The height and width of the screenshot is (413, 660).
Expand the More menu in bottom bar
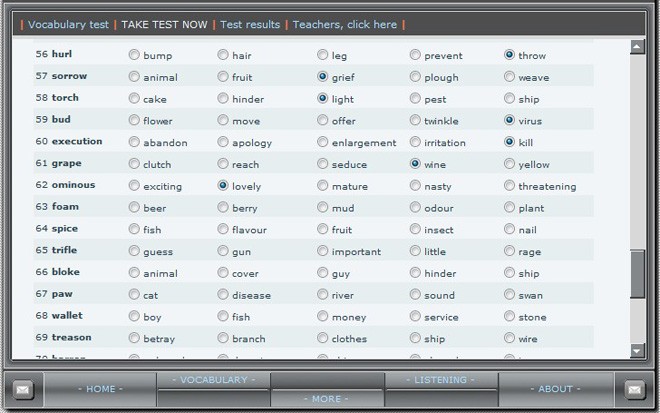click(x=327, y=399)
